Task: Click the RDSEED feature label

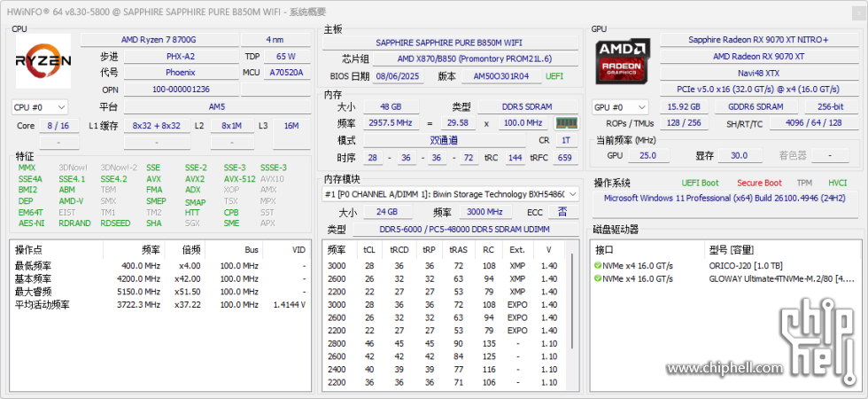Action: [x=116, y=223]
